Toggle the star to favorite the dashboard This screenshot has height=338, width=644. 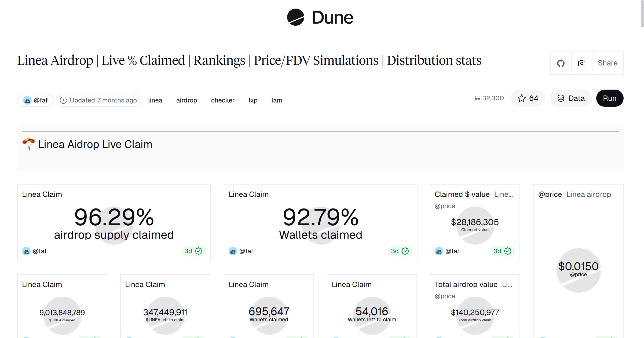[x=522, y=98]
